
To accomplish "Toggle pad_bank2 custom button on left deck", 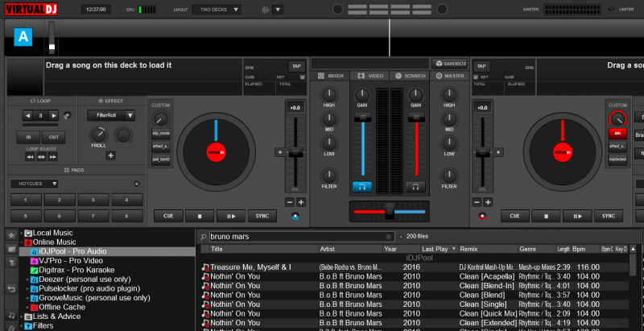I will [160, 159].
